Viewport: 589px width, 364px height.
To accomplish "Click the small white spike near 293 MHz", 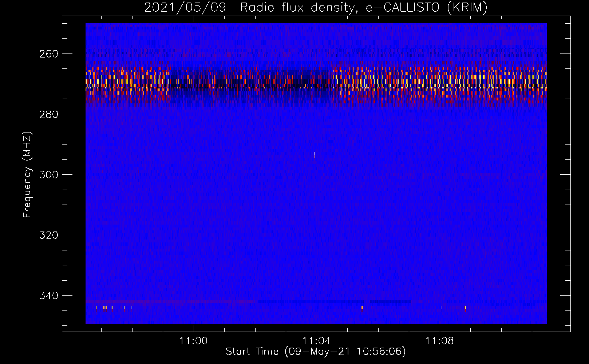I will [x=315, y=155].
